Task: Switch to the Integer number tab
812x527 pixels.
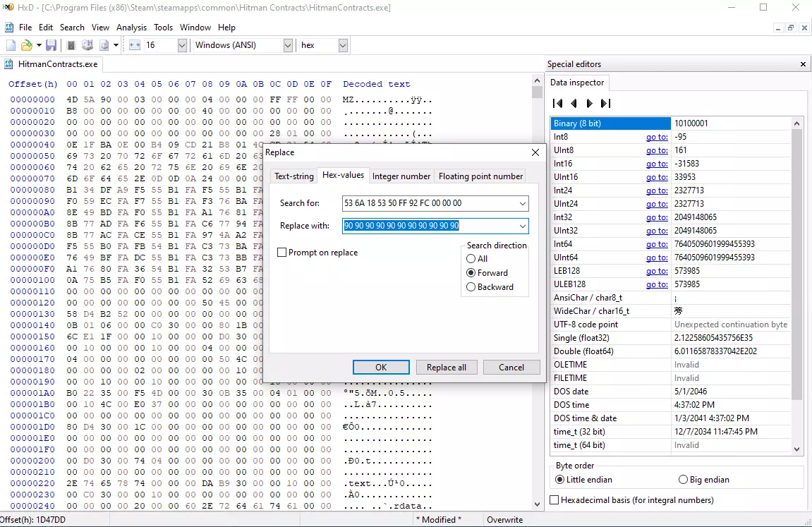Action: pyautogui.click(x=401, y=176)
